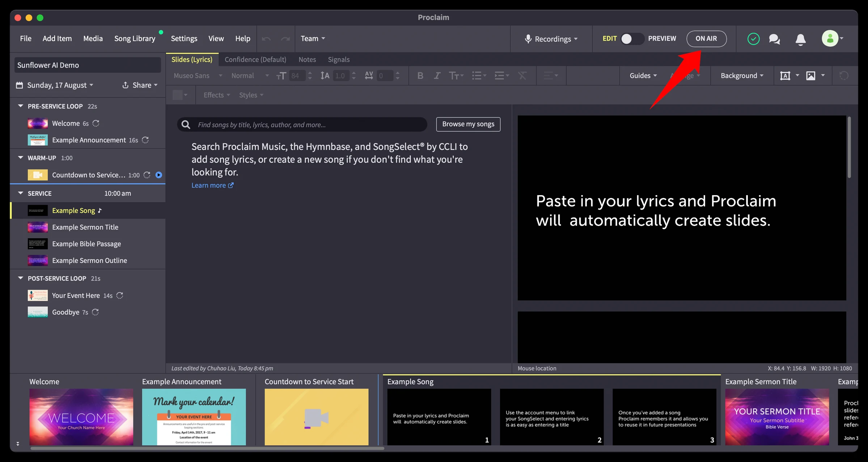This screenshot has height=462, width=868.
Task: Follow the Learn more link
Action: click(212, 185)
